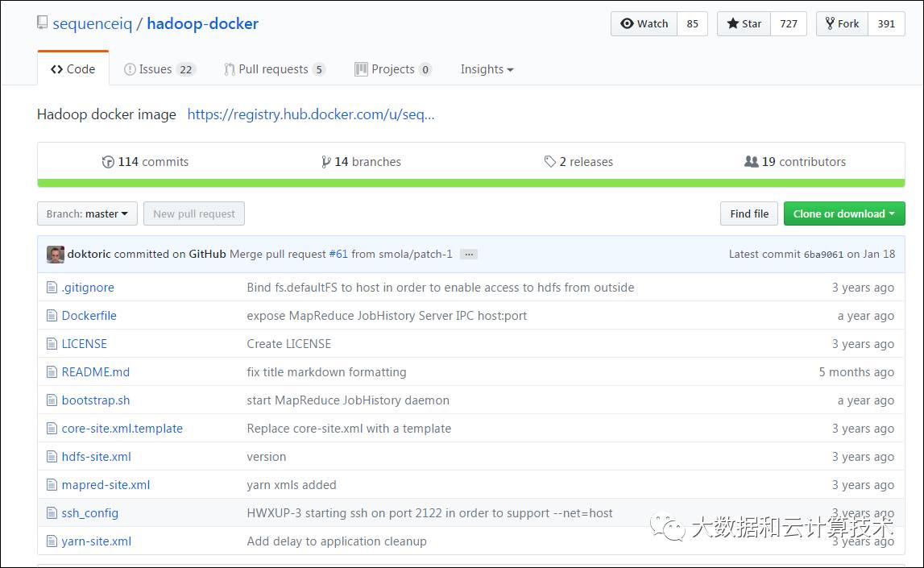Click the file icon beside mapred-site.xml
Viewport: 924px width, 568px height.
coord(52,486)
